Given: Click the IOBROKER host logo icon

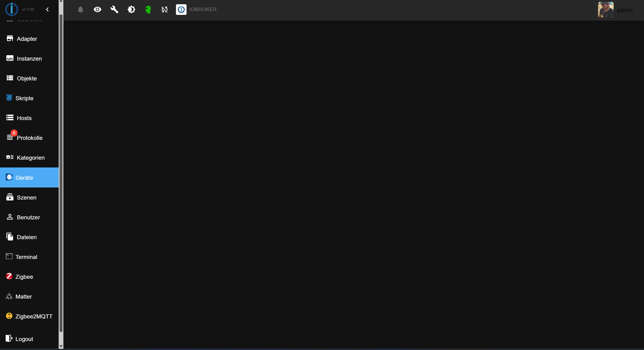Looking at the screenshot, I should click(x=181, y=9).
